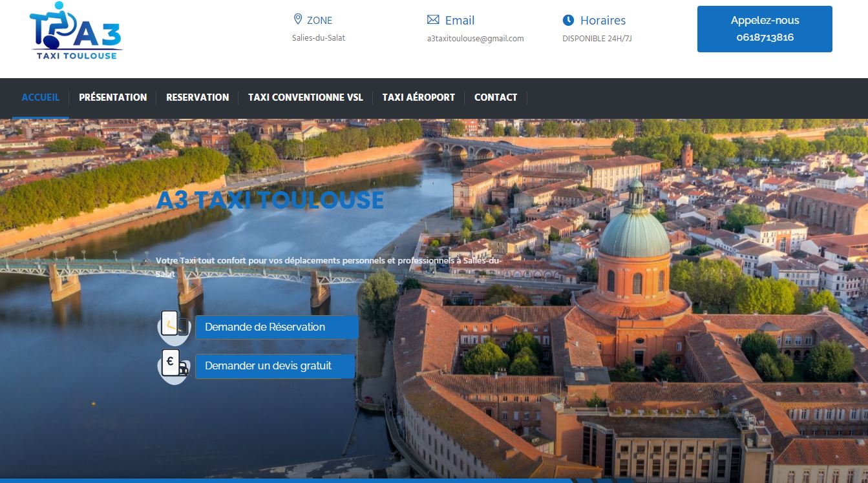Click the a3taxitoulouse@gmail.com email address
The height and width of the screenshot is (483, 868).
pyautogui.click(x=475, y=39)
